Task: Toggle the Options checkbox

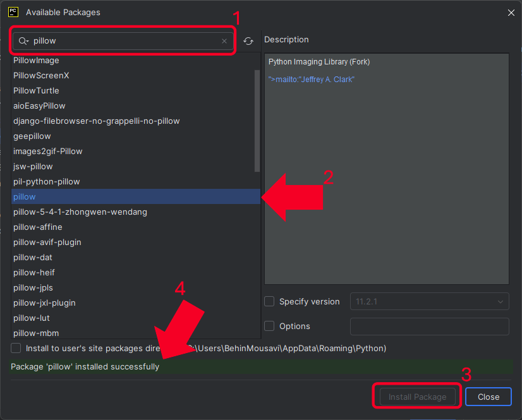Action: (x=269, y=327)
